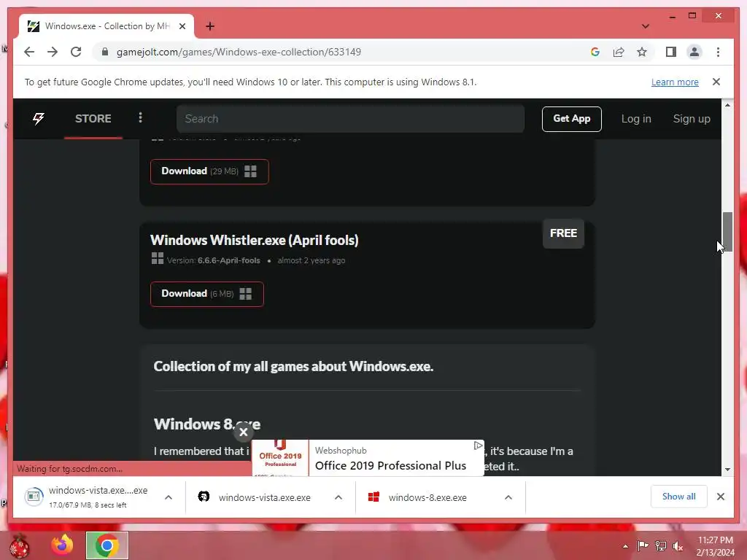747x560 pixels.
Task: Click the FREE price badge
Action: [563, 233]
